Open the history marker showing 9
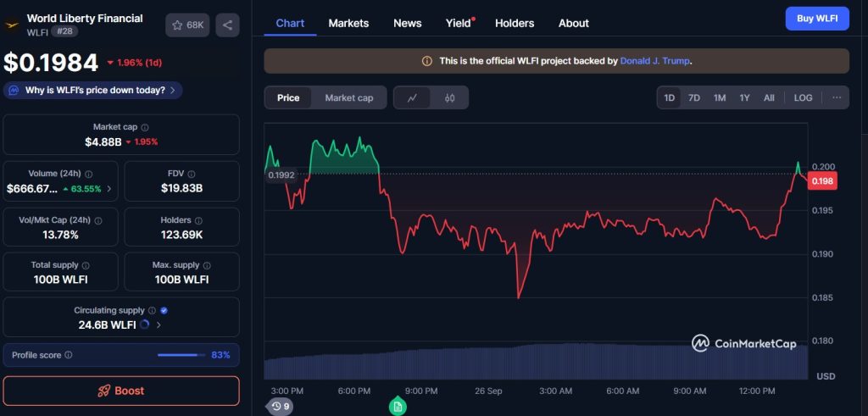This screenshot has width=868, height=416. coord(281,407)
